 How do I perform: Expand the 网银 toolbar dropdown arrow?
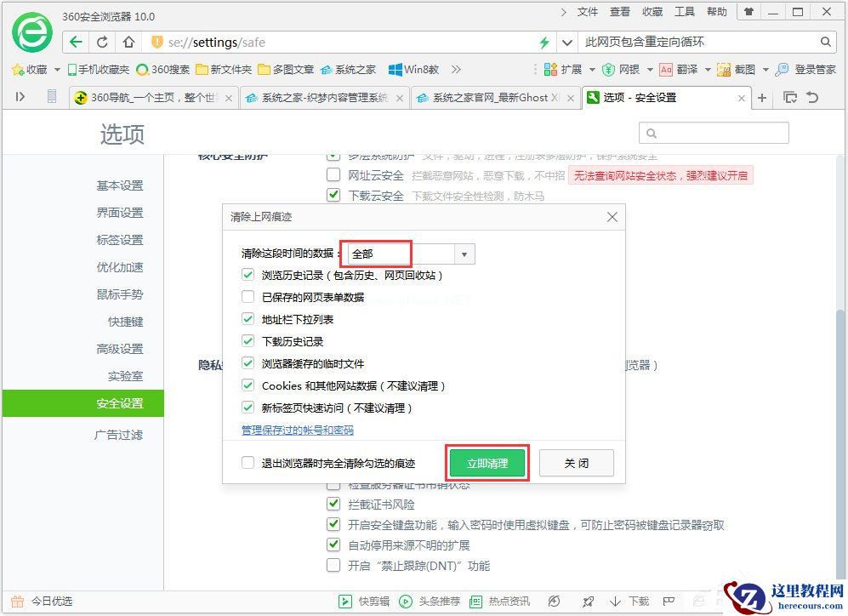point(649,70)
